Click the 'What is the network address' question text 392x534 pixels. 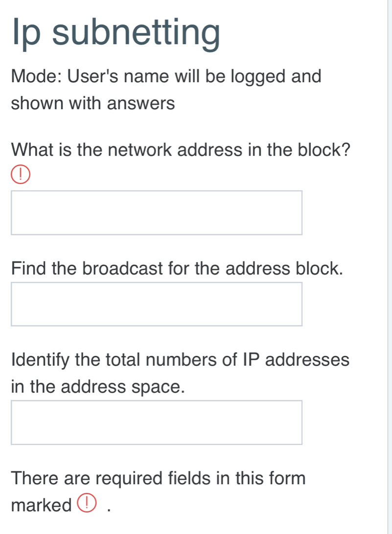coord(180,150)
